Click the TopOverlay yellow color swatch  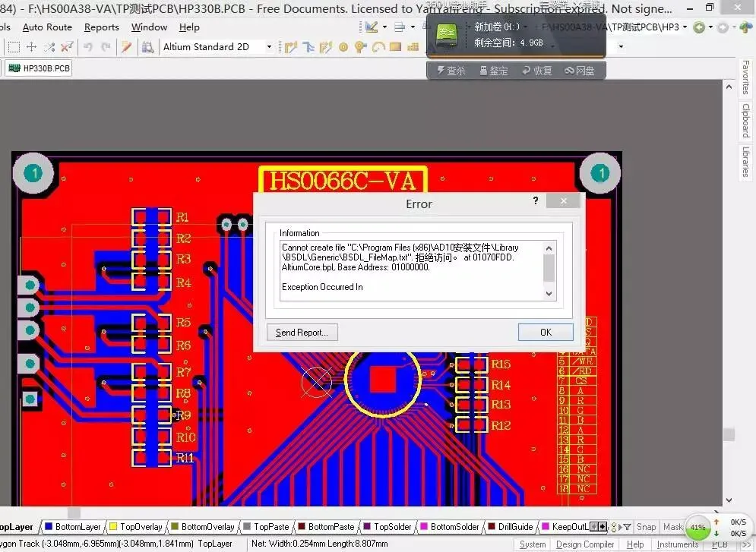point(113,527)
